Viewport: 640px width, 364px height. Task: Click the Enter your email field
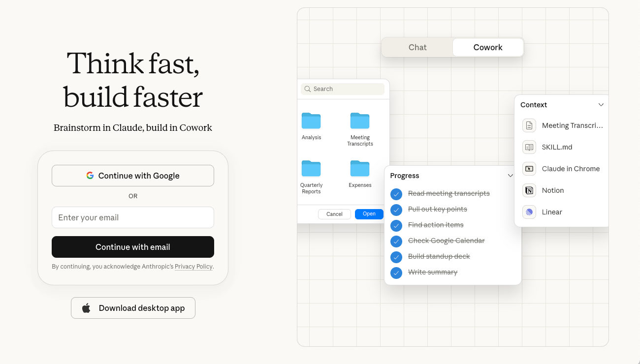tap(133, 217)
